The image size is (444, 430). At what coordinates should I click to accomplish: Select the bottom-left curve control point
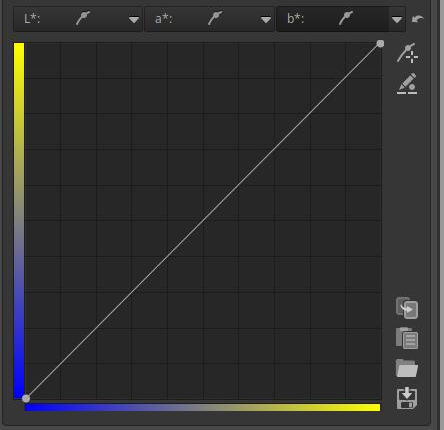tap(26, 398)
